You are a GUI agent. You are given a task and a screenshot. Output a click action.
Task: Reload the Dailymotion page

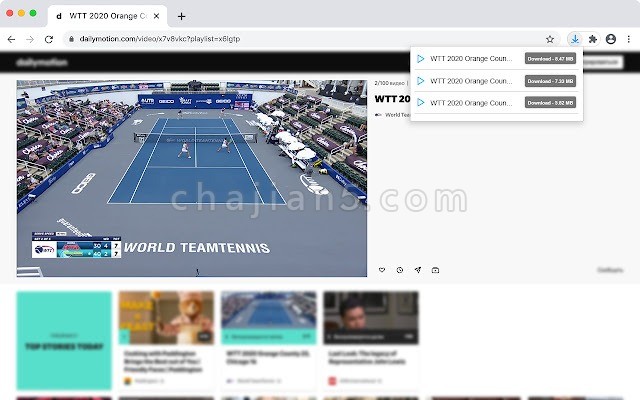point(49,39)
